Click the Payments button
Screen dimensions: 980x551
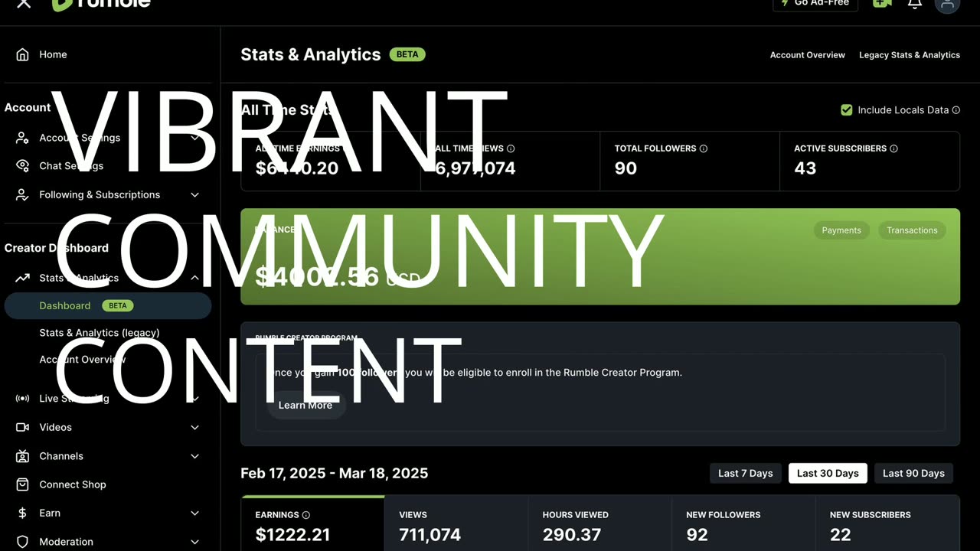841,230
